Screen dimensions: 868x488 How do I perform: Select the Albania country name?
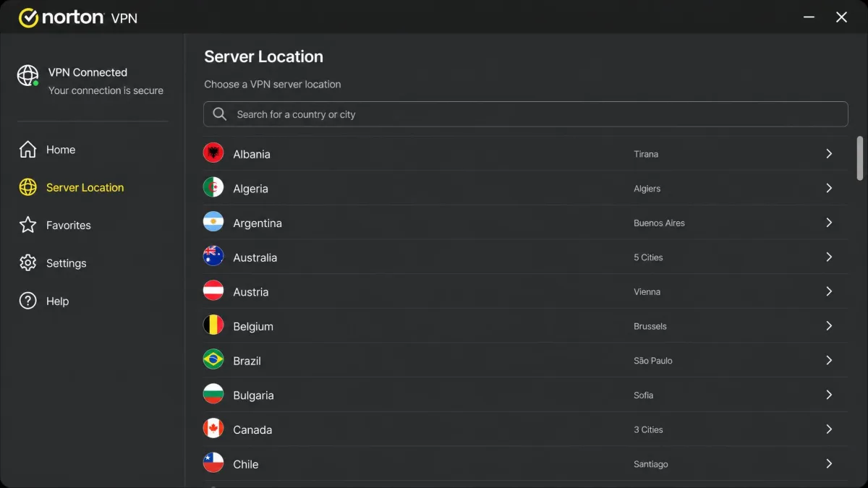(252, 154)
